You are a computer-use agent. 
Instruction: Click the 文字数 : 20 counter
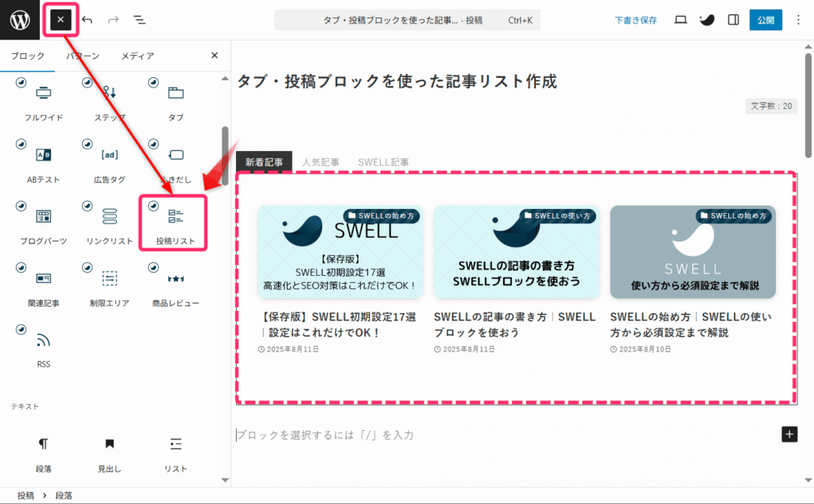coord(771,106)
